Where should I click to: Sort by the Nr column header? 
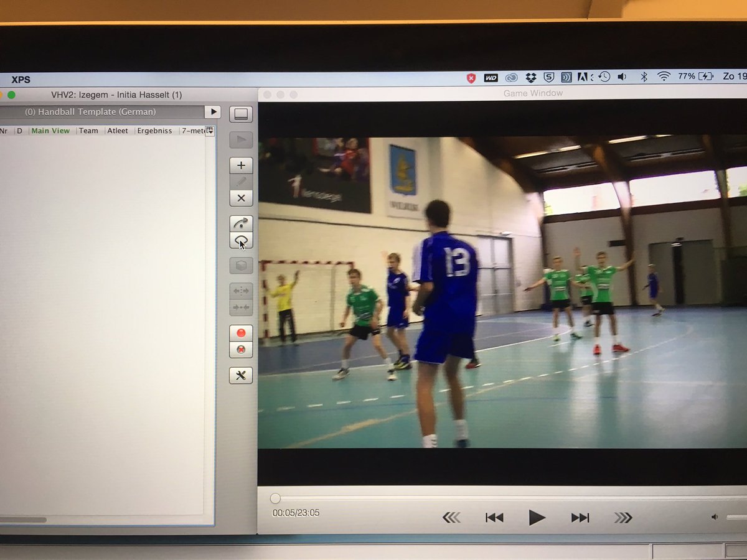[4, 131]
